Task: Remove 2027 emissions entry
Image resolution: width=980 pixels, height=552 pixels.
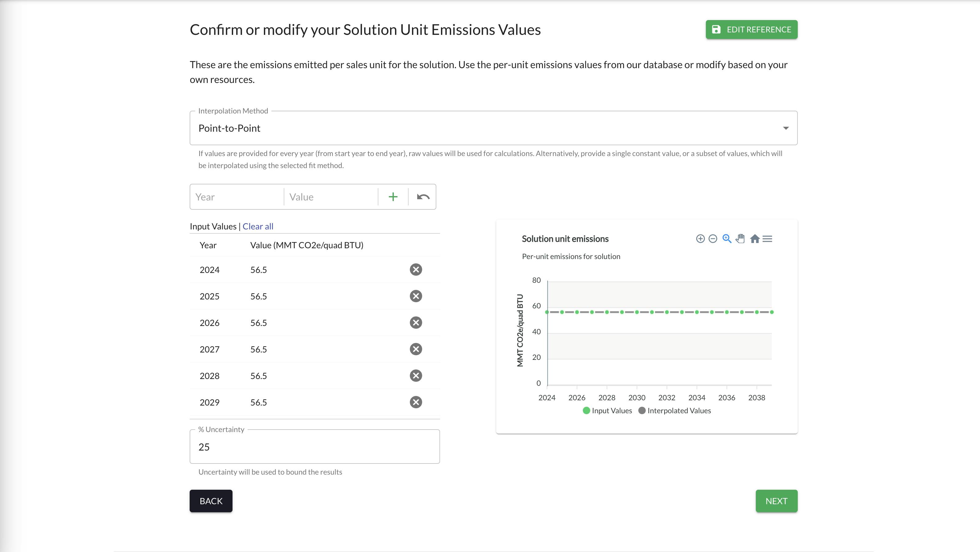Action: (x=416, y=349)
